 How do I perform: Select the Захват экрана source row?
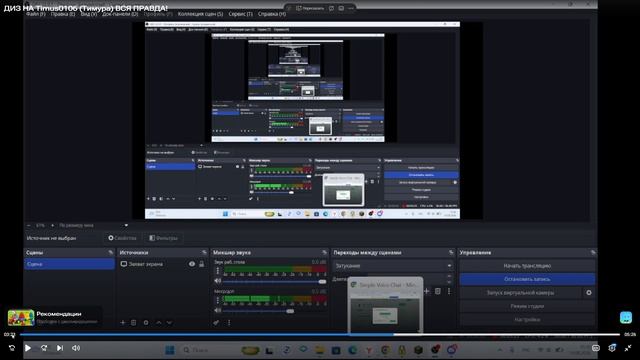162,264
